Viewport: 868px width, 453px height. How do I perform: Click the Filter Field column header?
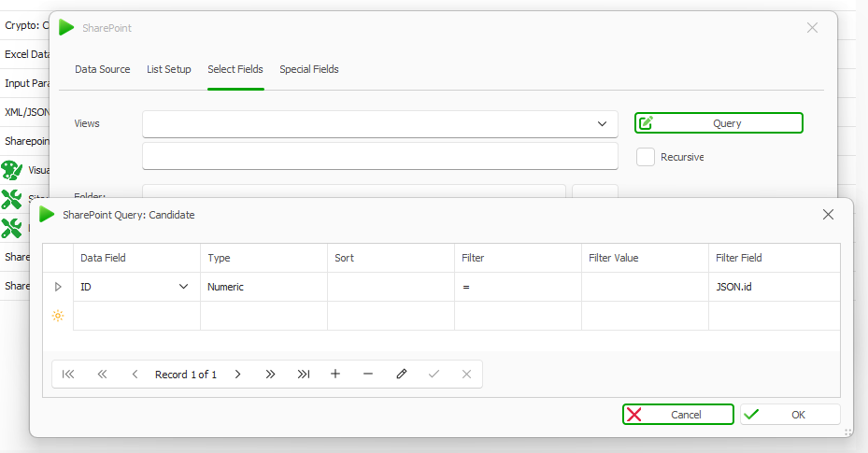[x=775, y=258]
